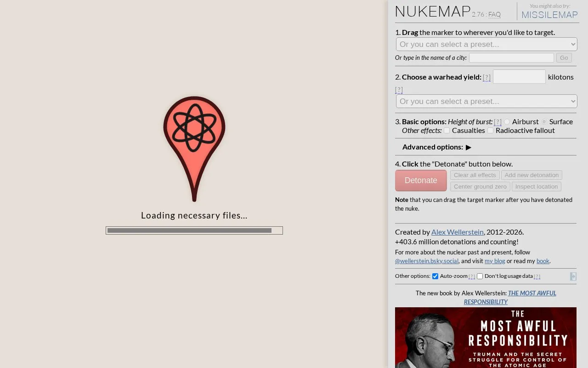This screenshot has height=368, width=588.
Task: Click the Inspect location button
Action: pos(537,187)
